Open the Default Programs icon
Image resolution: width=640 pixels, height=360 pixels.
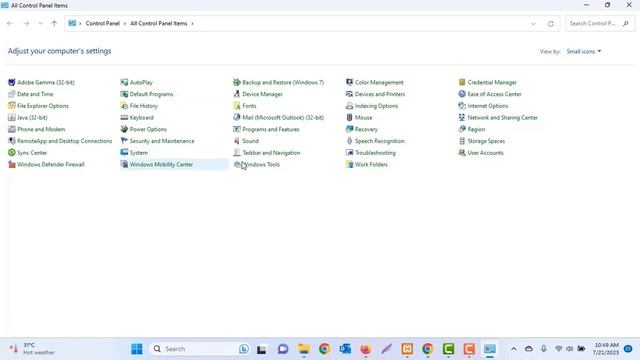[x=124, y=94]
